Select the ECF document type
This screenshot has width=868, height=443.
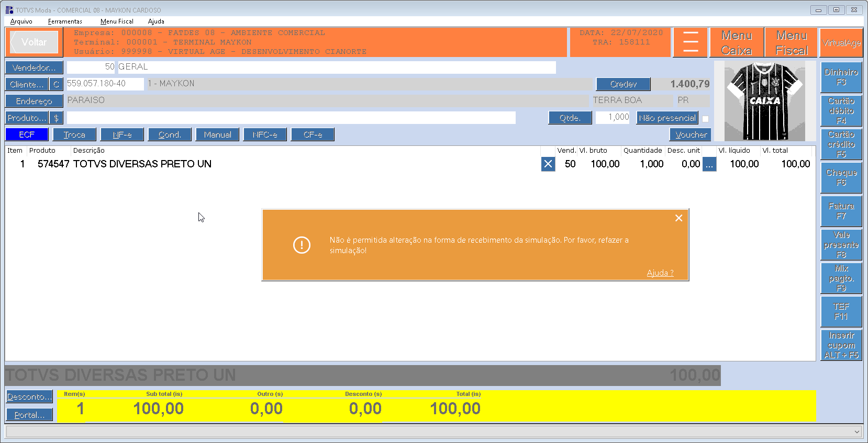pyautogui.click(x=27, y=134)
